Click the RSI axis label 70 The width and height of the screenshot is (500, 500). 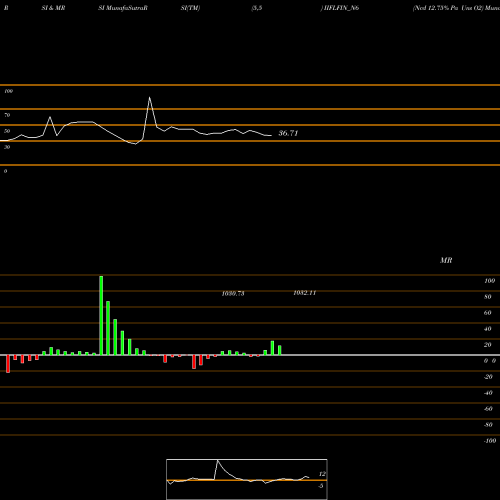[x=7, y=115]
